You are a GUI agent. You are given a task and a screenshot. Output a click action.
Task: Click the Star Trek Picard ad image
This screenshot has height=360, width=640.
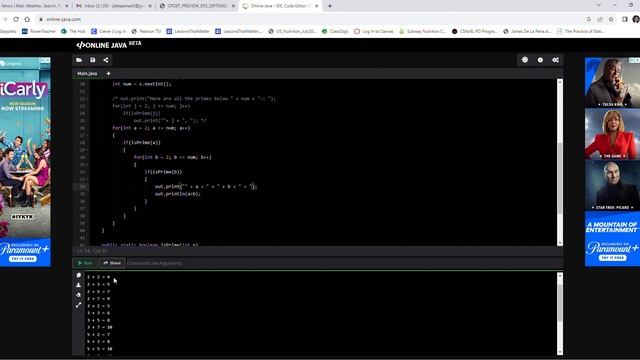point(612,186)
